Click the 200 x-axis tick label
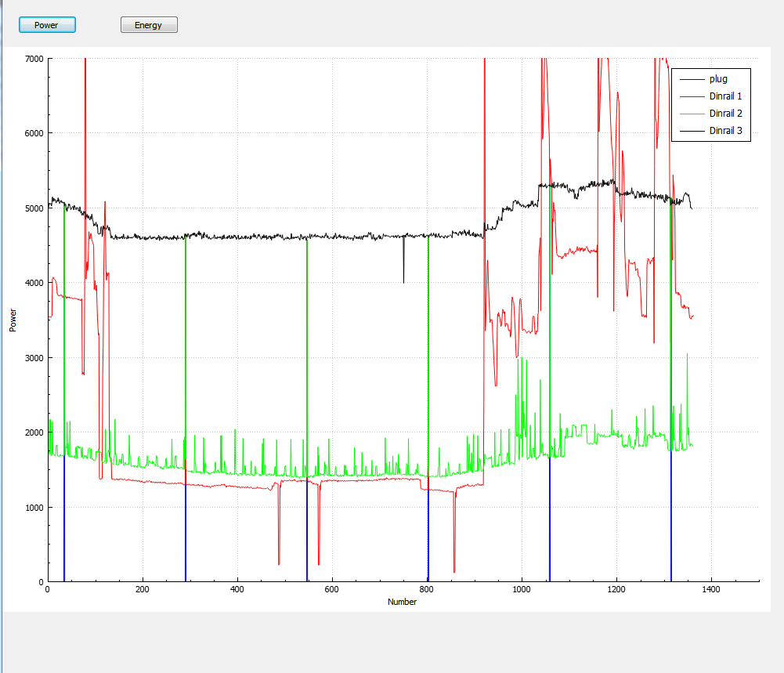784x673 pixels. pyautogui.click(x=142, y=589)
